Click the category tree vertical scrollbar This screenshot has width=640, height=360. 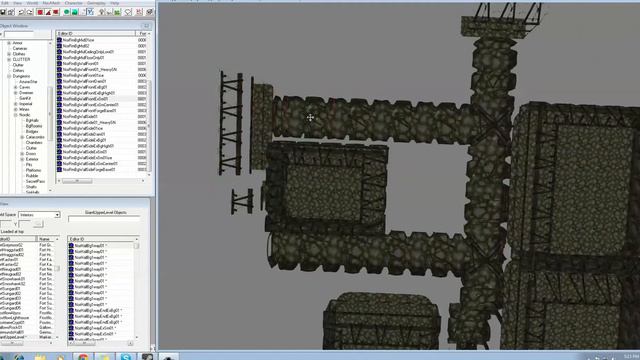tap(50, 116)
